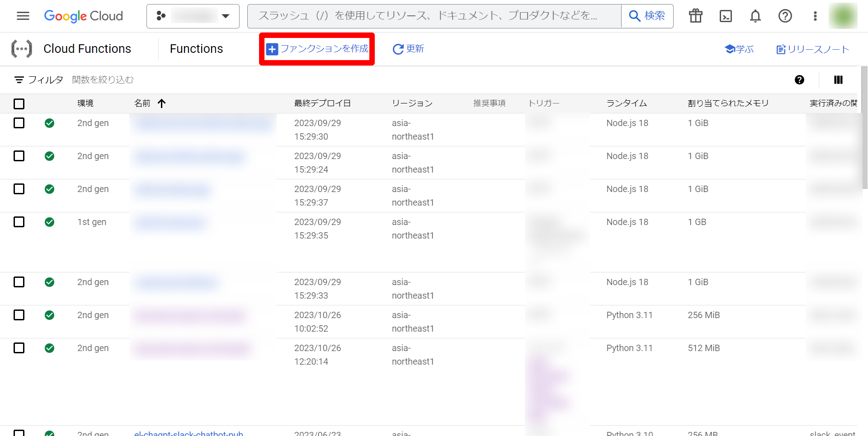This screenshot has height=436, width=868.
Task: Click the column display options icon
Action: pyautogui.click(x=838, y=80)
